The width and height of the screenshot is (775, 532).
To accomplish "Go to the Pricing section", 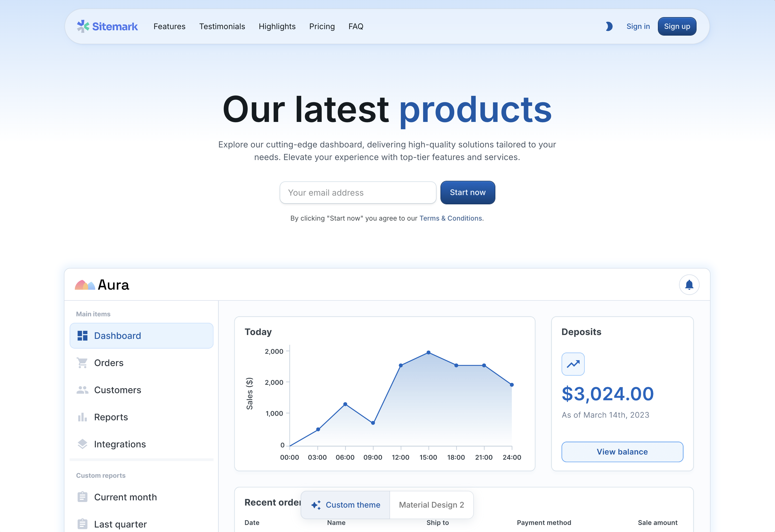I will (x=322, y=26).
